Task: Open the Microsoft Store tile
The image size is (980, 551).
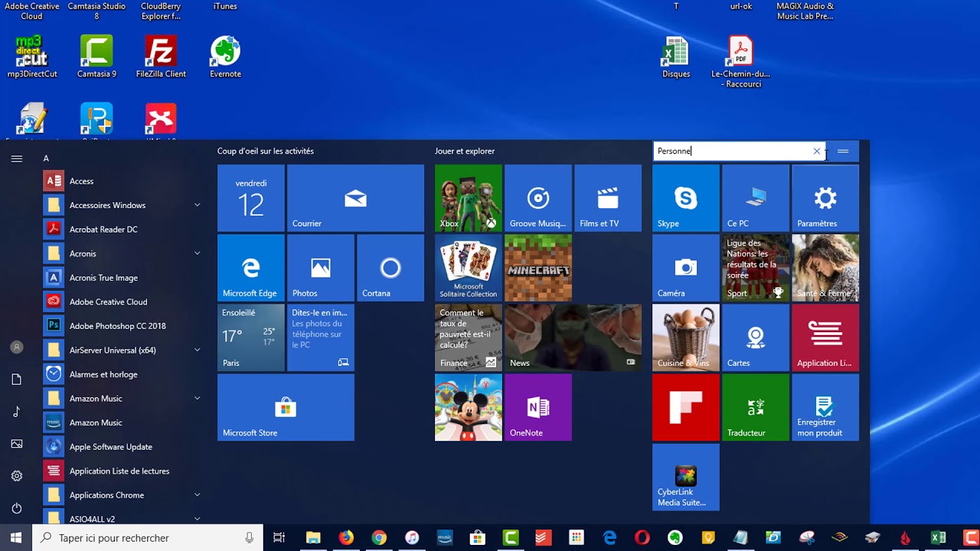Action: tap(286, 407)
